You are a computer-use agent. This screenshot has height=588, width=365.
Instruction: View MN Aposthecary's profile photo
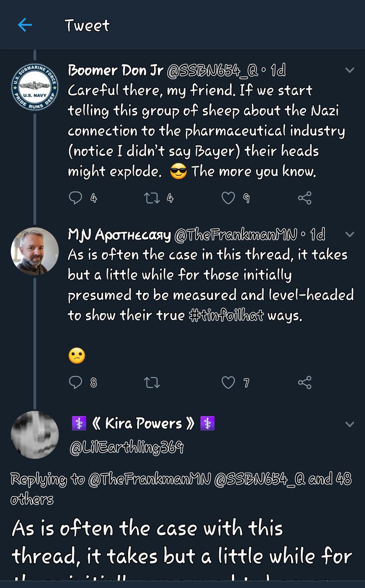tap(35, 251)
